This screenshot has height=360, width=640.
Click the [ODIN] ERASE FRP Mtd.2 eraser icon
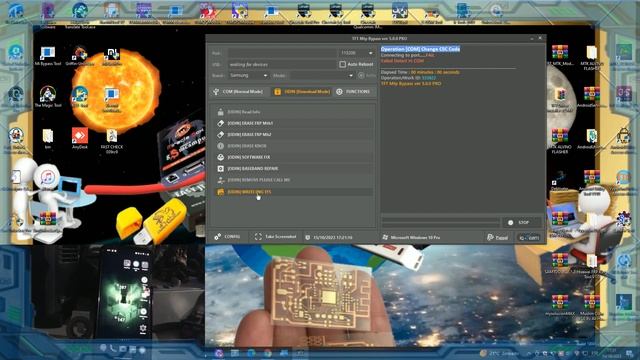(x=220, y=134)
